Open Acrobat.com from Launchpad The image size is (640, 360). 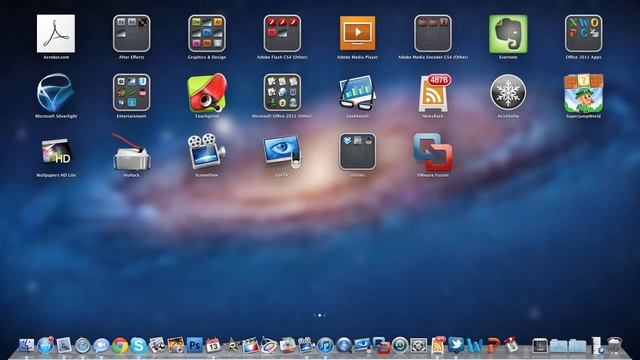pos(56,33)
